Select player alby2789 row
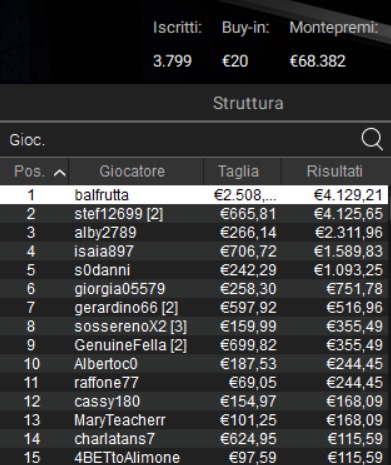The height and width of the screenshot is (465, 391). 194,232
